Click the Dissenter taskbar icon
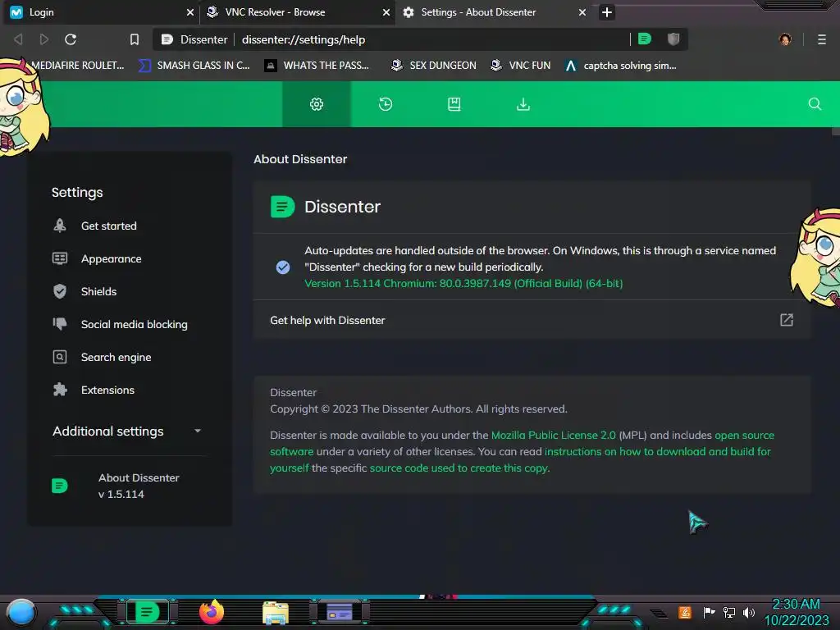This screenshot has width=840, height=630. (148, 612)
